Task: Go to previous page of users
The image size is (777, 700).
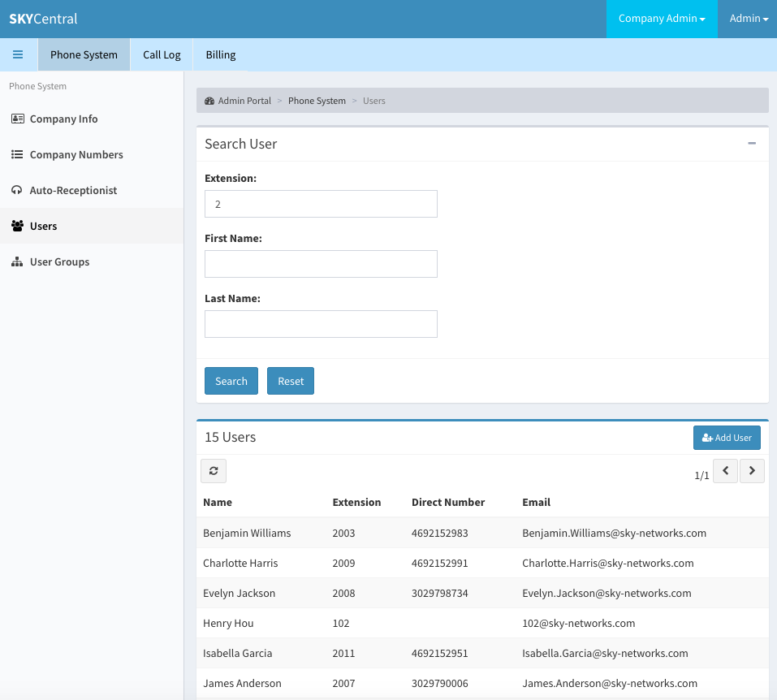Action: [726, 470]
